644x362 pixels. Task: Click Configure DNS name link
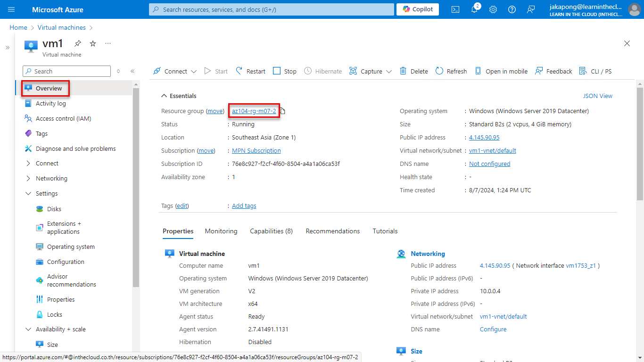[493, 329]
